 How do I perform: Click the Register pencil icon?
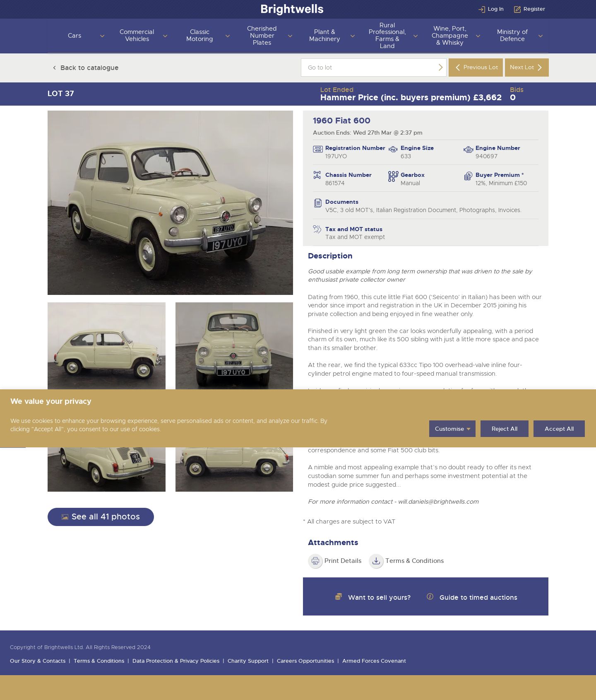(x=517, y=9)
